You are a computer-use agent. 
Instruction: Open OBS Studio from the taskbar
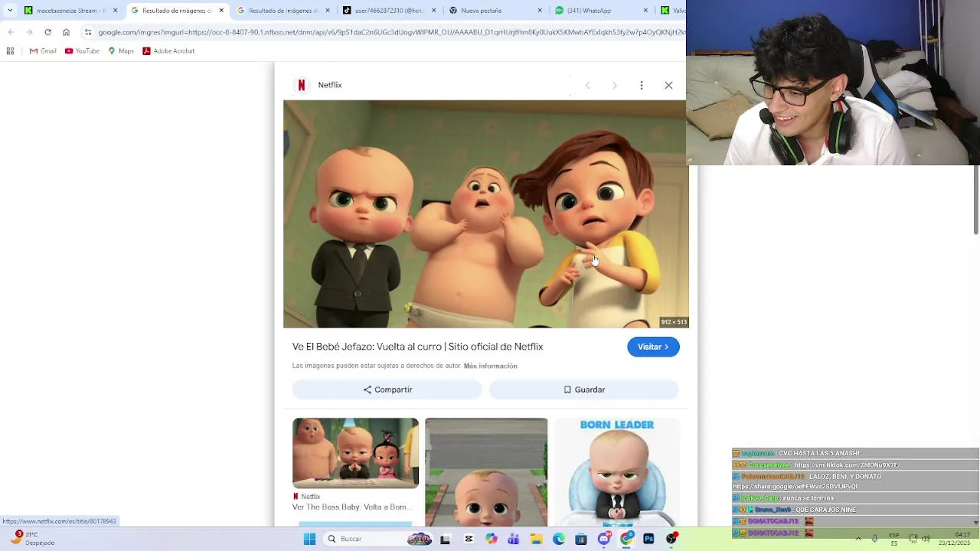671,539
